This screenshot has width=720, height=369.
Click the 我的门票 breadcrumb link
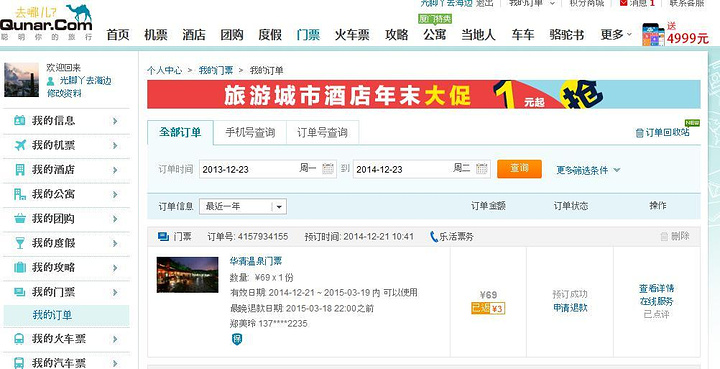(216, 70)
